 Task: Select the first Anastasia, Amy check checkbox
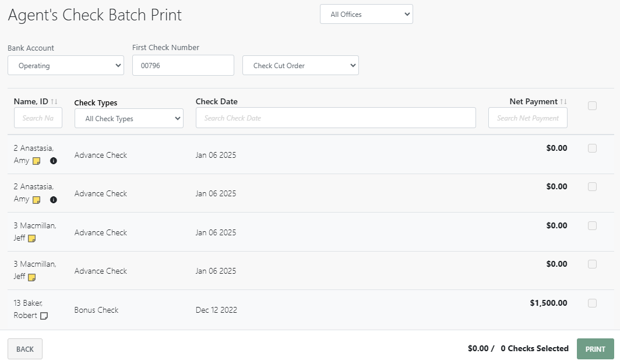(x=592, y=149)
